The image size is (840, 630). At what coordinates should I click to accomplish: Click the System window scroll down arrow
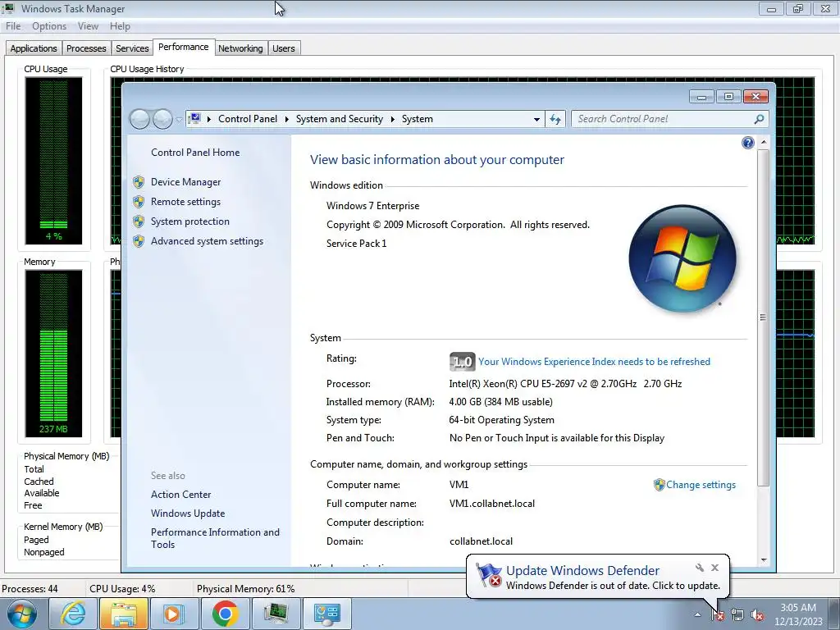pyautogui.click(x=764, y=560)
